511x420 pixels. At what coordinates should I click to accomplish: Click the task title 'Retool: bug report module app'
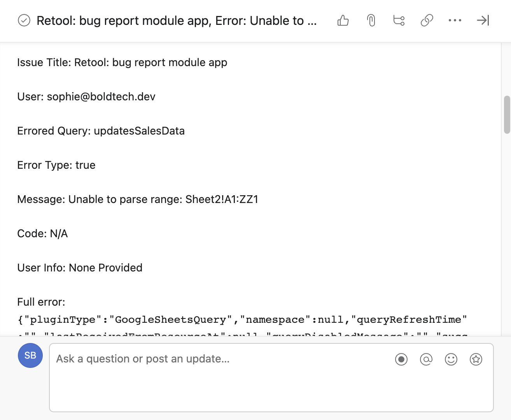pos(177,21)
